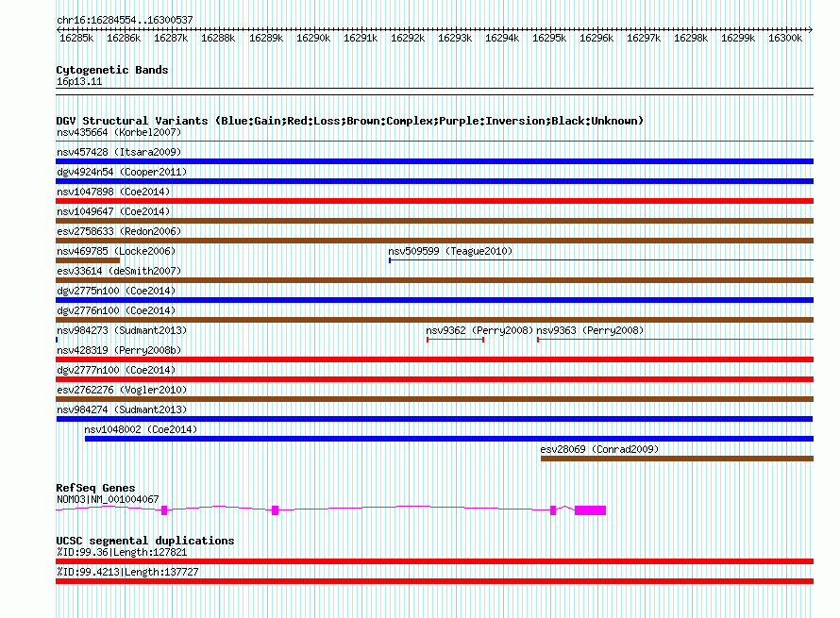Click the 16290k ruler position label
This screenshot has width=840, height=618.
[x=312, y=38]
